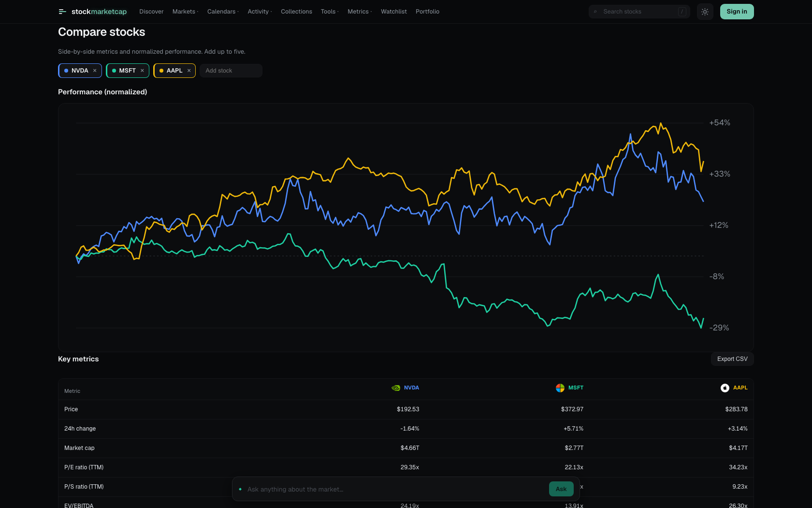Go to the Discover page

(151, 12)
